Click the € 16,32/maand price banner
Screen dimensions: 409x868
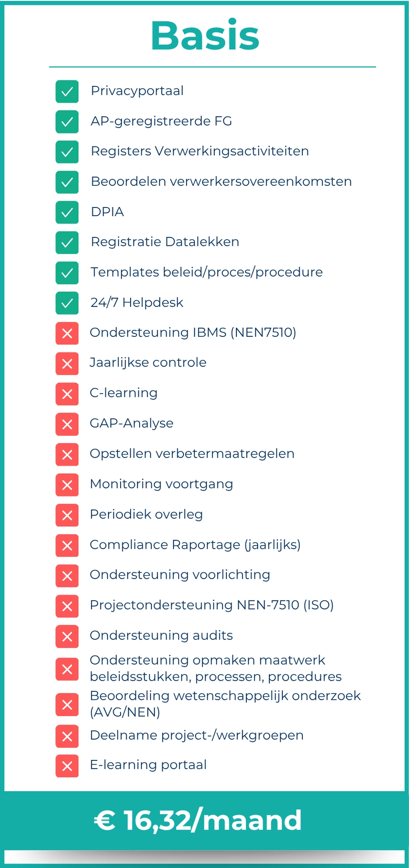[x=198, y=820]
